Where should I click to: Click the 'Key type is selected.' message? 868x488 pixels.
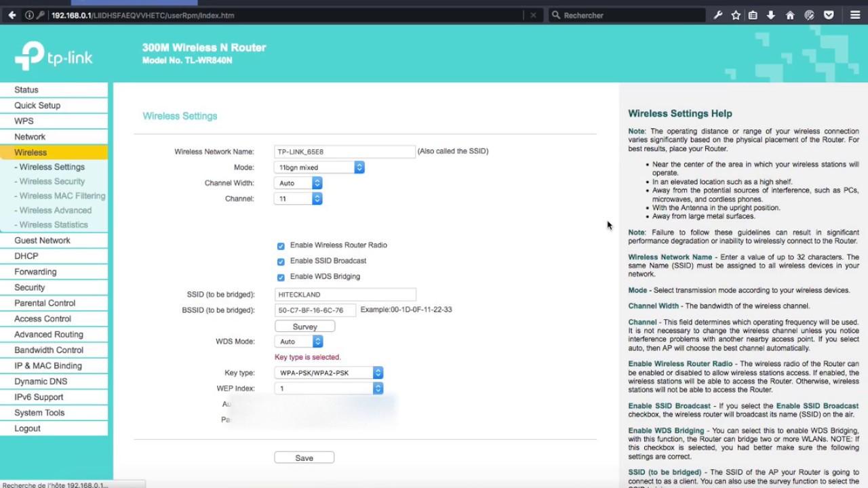[308, 357]
